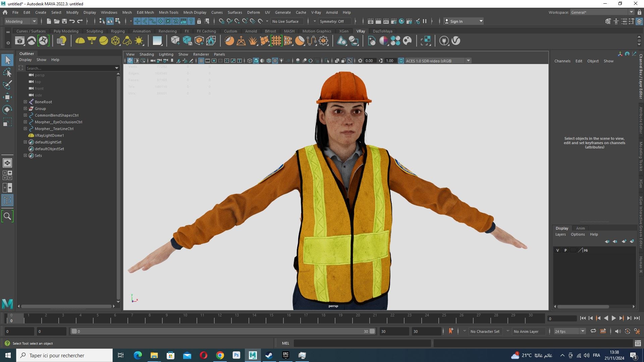Click the MEL command line input
This screenshot has width=644, height=362.
tap(362, 343)
